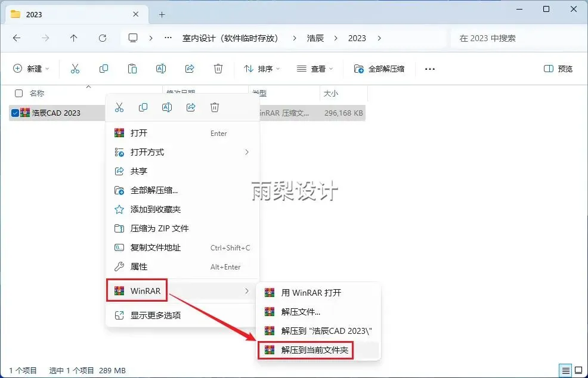
Task: Click the 室内设计（软件临时存放） breadcrumb
Action: tap(230, 38)
